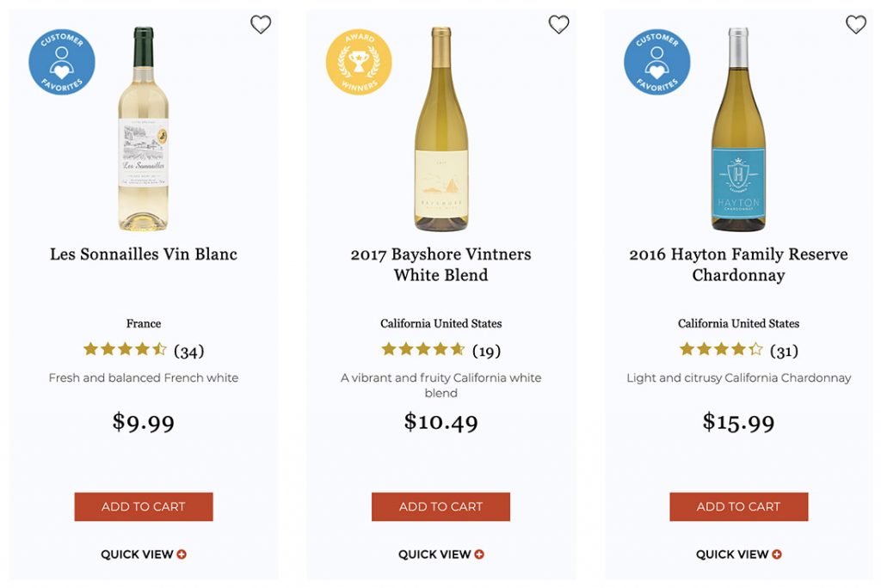881x588 pixels.
Task: Select the Les Sonnailles Vin Blanc product title
Action: (x=143, y=254)
